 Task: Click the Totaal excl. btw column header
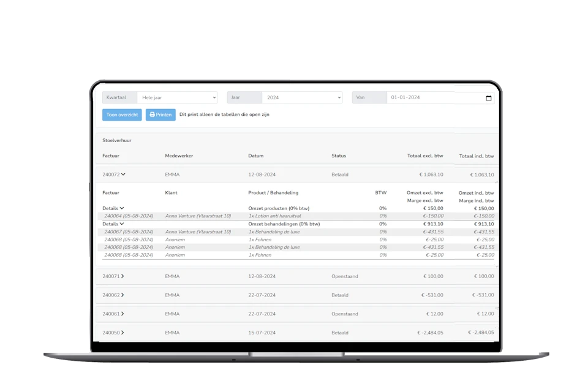point(425,156)
